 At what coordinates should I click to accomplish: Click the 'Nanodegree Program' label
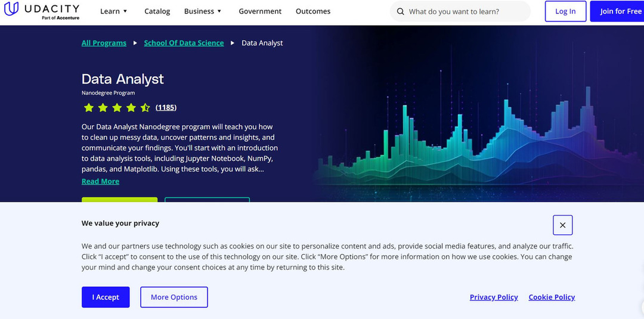pyautogui.click(x=108, y=93)
